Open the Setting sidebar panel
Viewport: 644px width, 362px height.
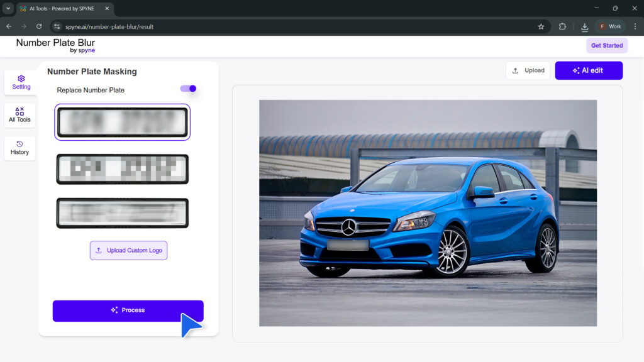click(x=21, y=82)
